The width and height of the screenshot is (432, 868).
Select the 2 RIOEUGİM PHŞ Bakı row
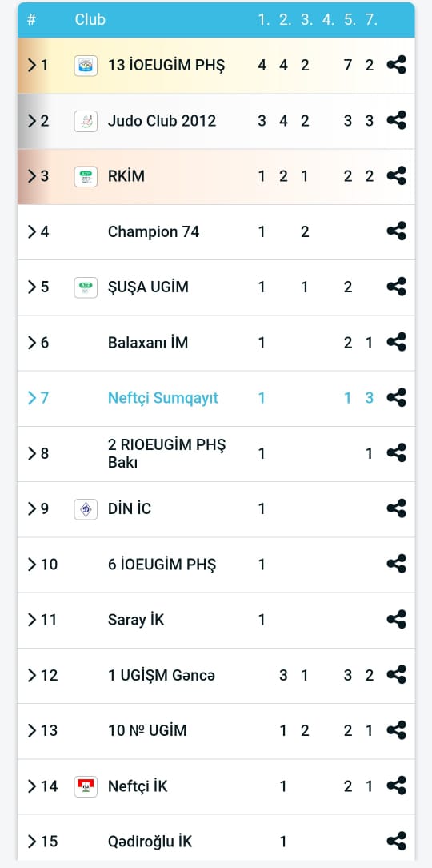pyautogui.click(x=216, y=453)
